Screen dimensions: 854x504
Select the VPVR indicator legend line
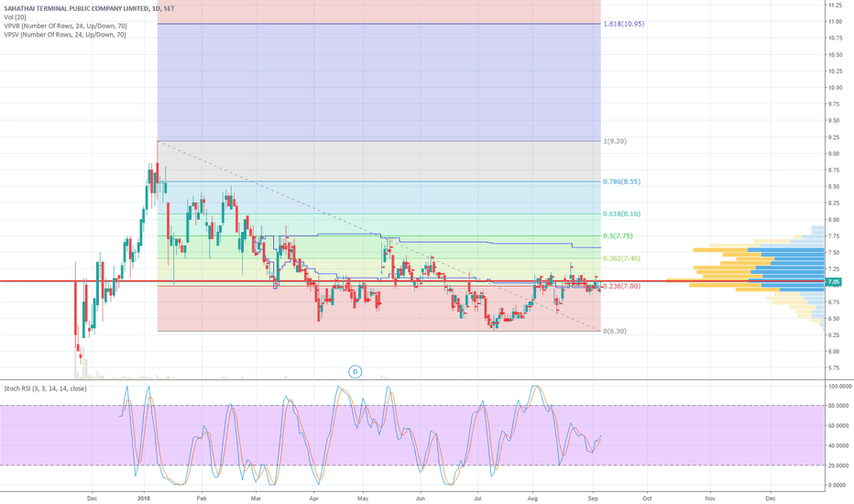pos(65,27)
